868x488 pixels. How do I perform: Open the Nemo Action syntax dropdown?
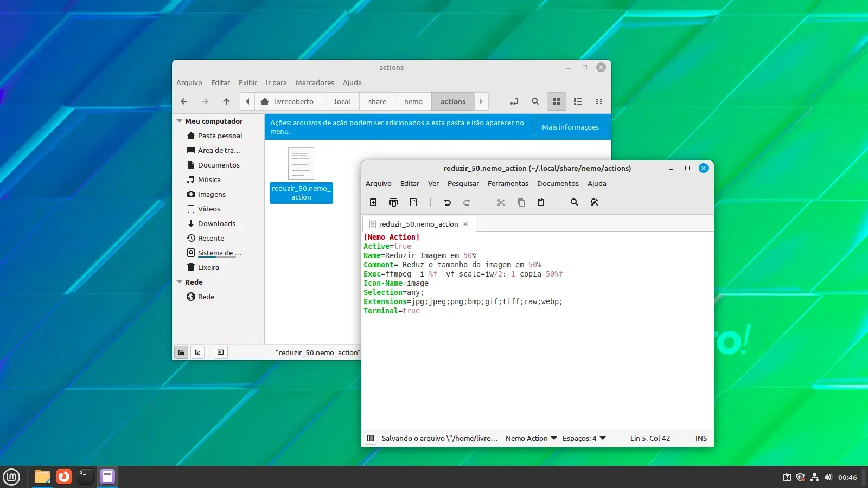point(531,438)
